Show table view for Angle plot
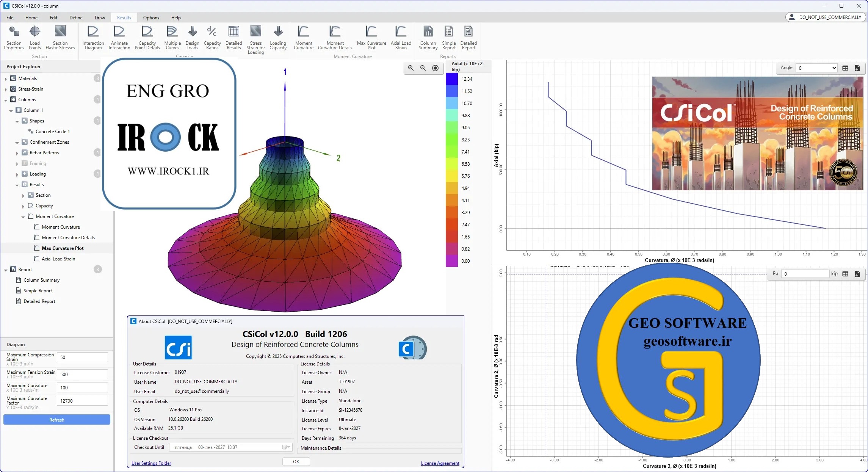 (x=845, y=68)
